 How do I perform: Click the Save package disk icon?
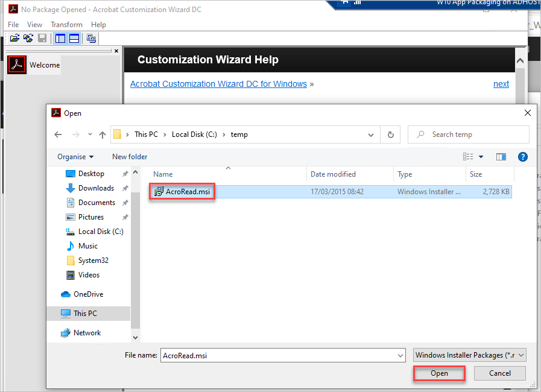[x=42, y=38]
